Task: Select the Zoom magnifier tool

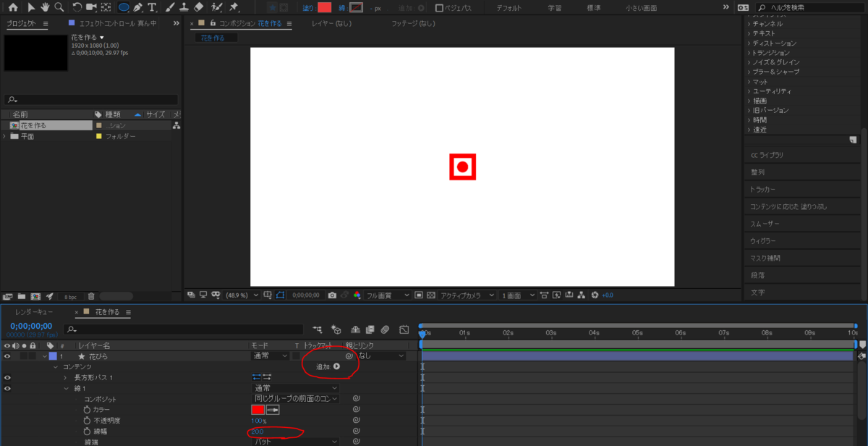Action: 58,7
